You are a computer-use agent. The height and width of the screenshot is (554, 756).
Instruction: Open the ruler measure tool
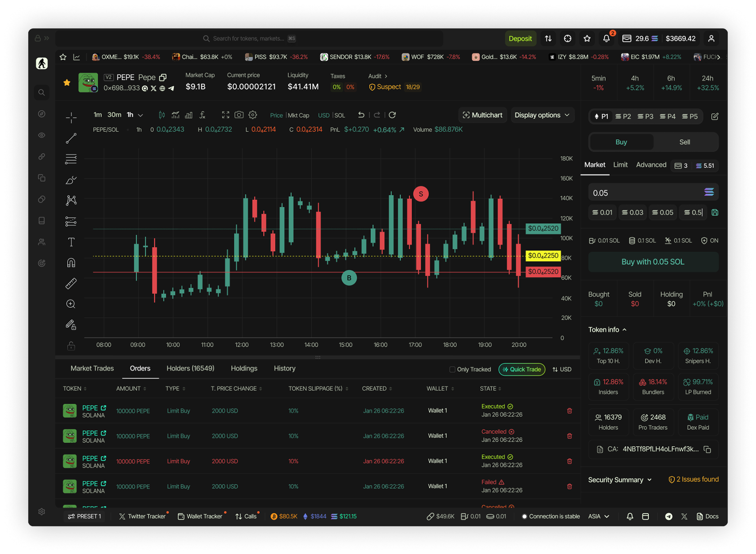71,283
